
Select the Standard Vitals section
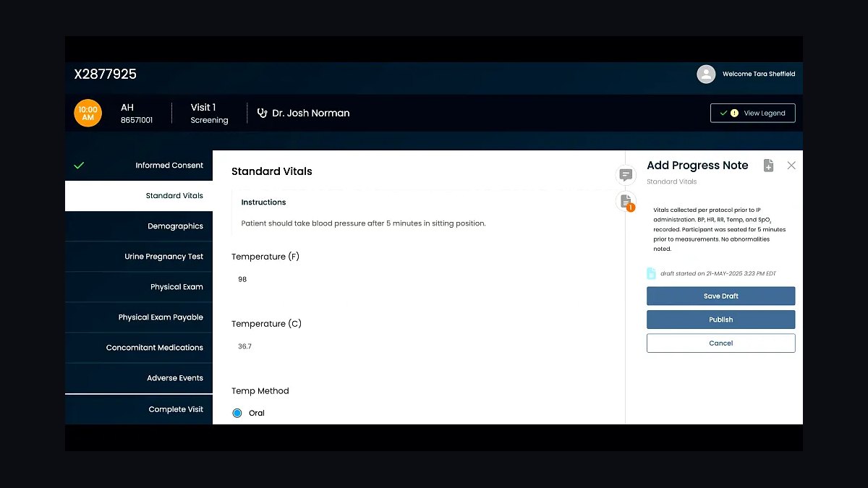[x=139, y=196]
